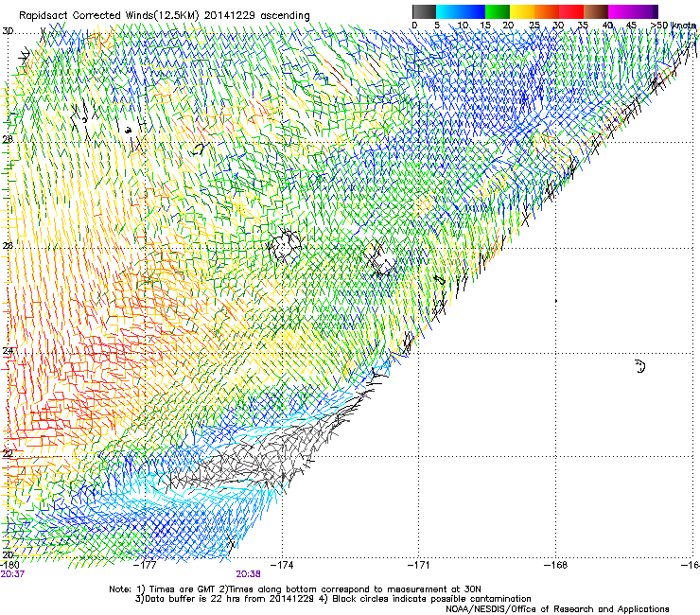
Task: Click the latitude label '30'
Action: point(8,31)
